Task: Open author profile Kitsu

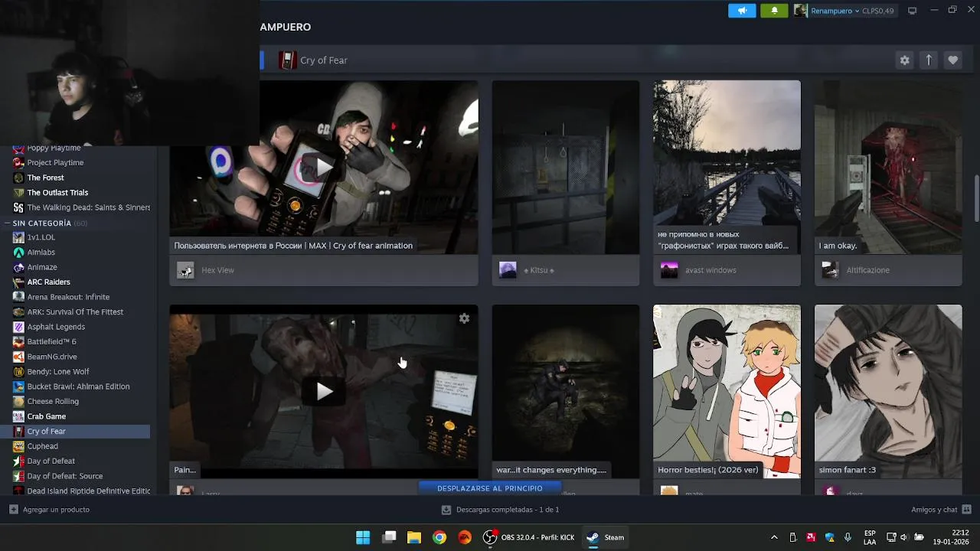Action: coord(538,270)
